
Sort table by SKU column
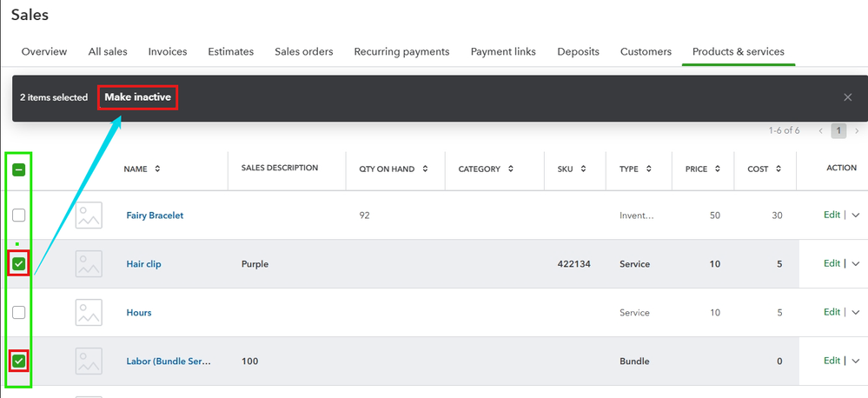pyautogui.click(x=584, y=169)
